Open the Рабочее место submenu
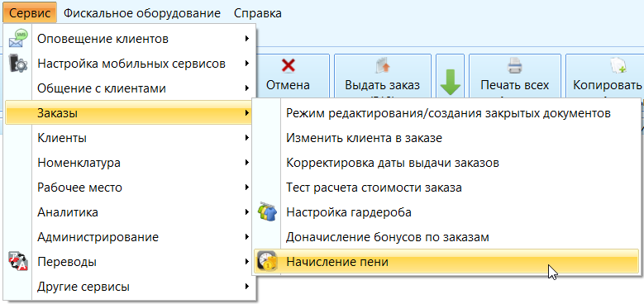 click(x=129, y=188)
